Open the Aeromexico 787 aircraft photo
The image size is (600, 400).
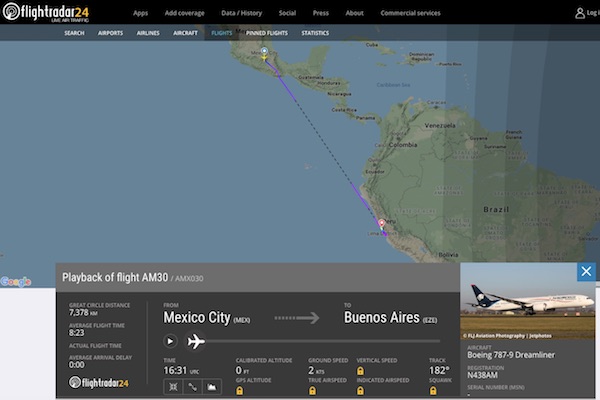(x=528, y=300)
